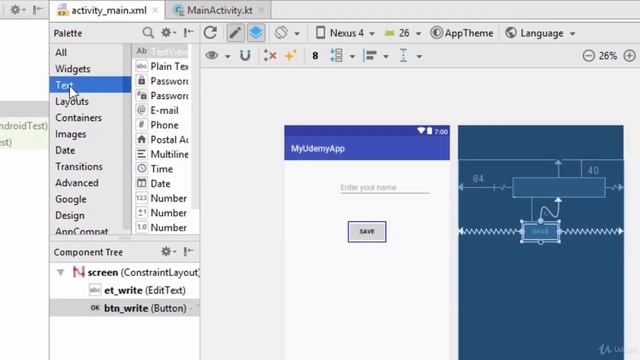640x360 pixels.
Task: Click SAVE button in design preview
Action: 367,231
